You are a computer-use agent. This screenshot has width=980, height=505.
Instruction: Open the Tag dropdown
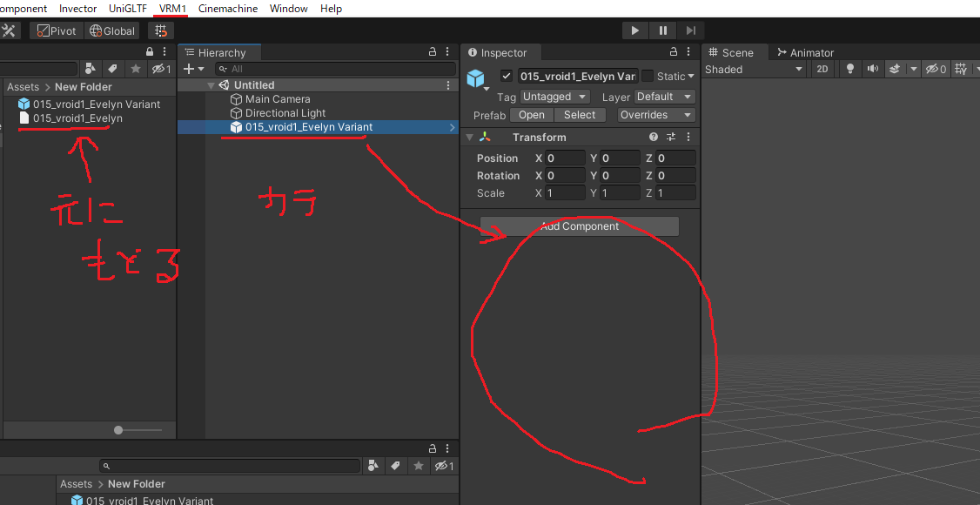click(555, 97)
